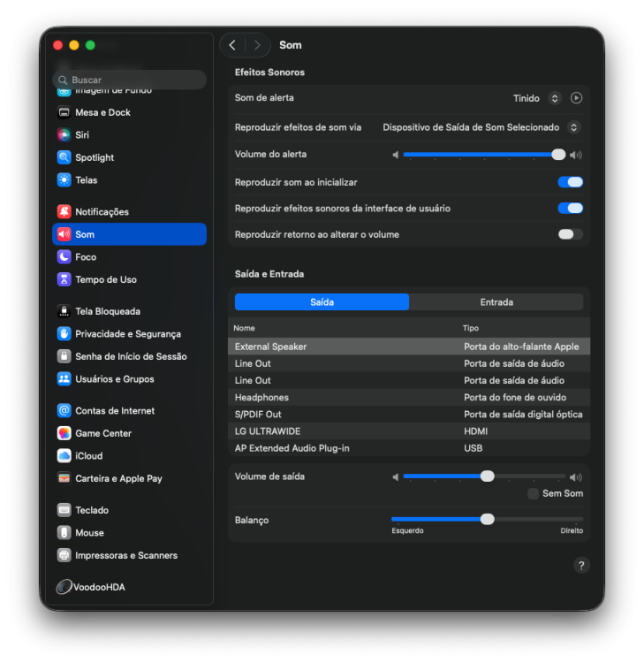The image size is (644, 663).
Task: Click alert volume minimum speaker icon
Action: [x=396, y=156]
